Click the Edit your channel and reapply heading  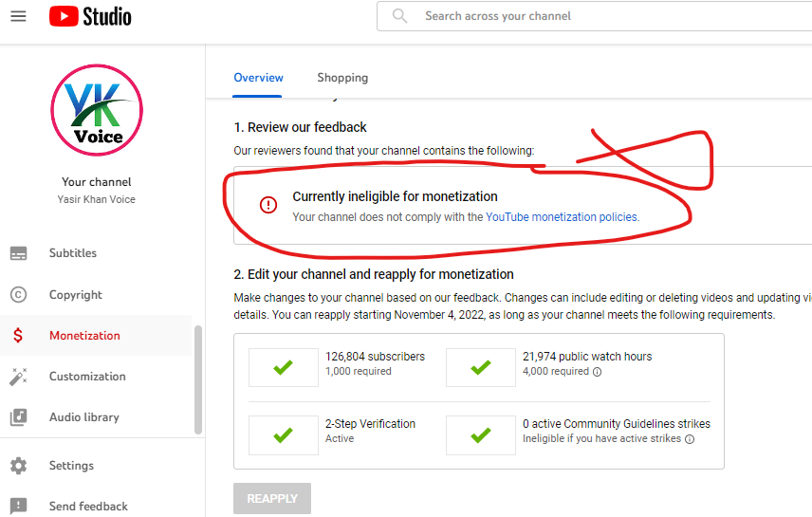[x=374, y=274]
